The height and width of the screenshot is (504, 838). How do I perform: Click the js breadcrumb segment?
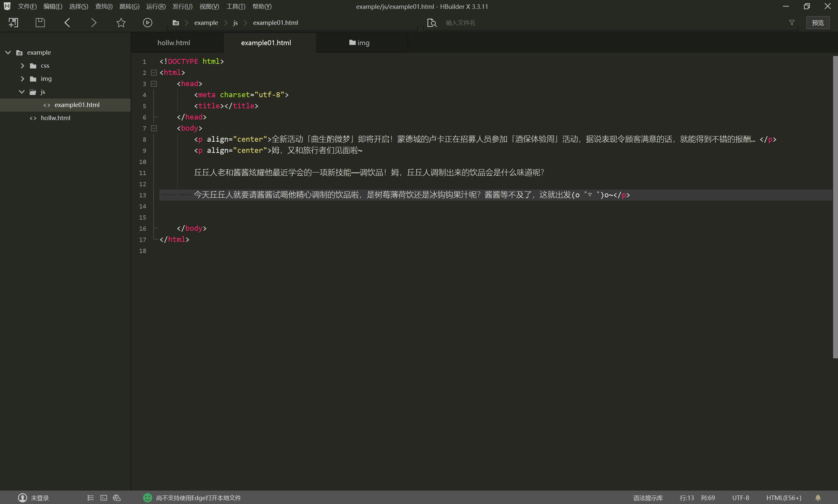235,23
